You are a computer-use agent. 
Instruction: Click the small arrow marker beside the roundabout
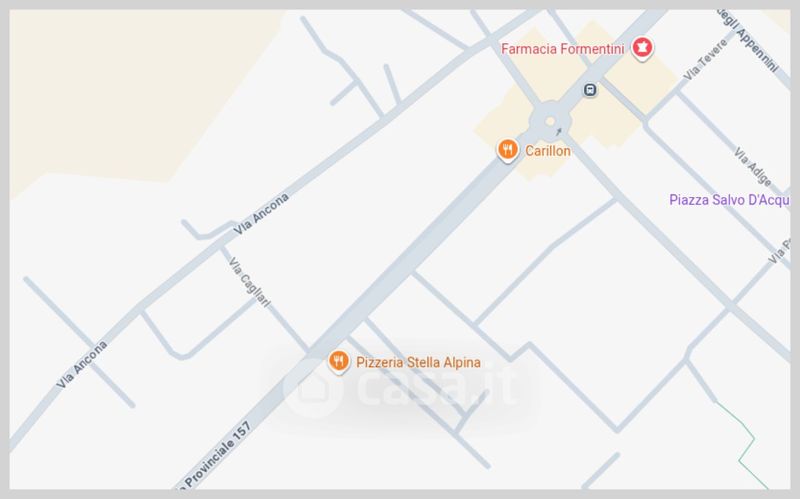[x=559, y=132]
